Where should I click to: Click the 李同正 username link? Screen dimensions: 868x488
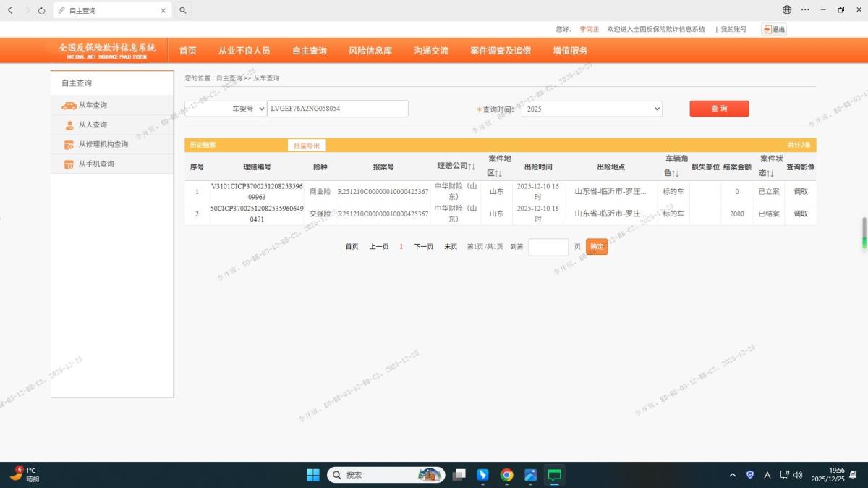(x=589, y=29)
